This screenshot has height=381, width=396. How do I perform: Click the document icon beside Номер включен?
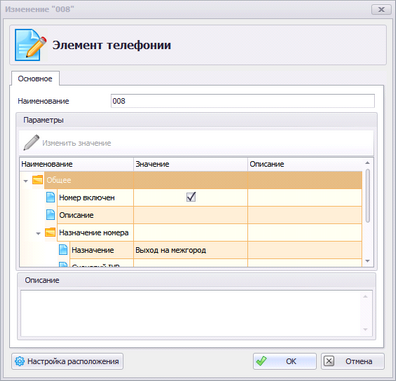point(50,197)
